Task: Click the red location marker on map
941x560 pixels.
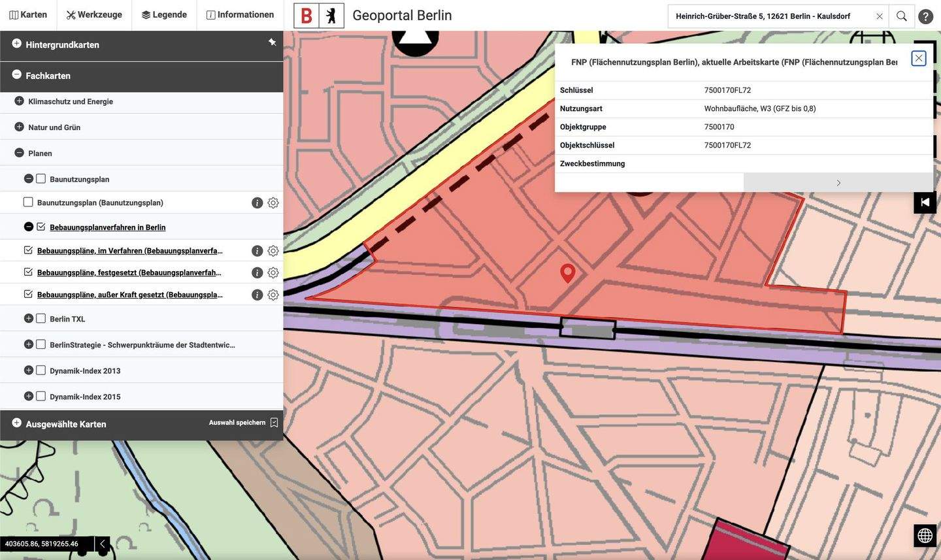Action: click(x=567, y=272)
